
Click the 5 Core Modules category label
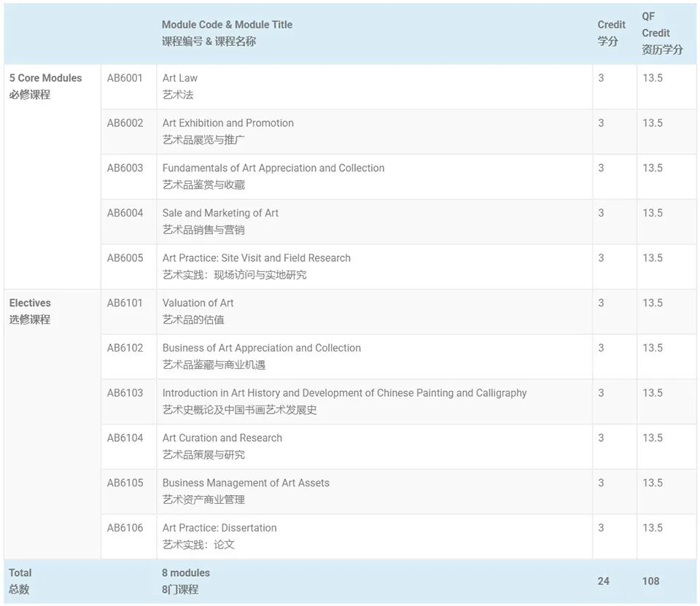[x=45, y=78]
